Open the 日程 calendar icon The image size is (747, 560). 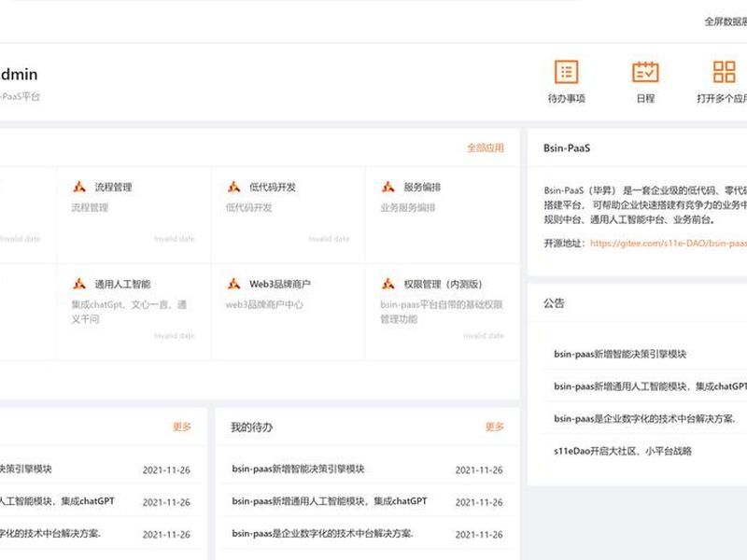point(645,72)
